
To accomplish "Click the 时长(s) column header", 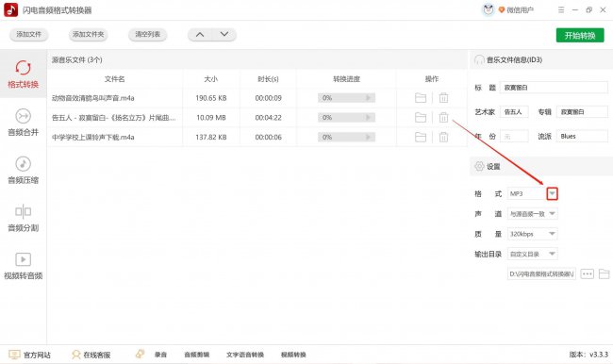I will click(x=268, y=79).
